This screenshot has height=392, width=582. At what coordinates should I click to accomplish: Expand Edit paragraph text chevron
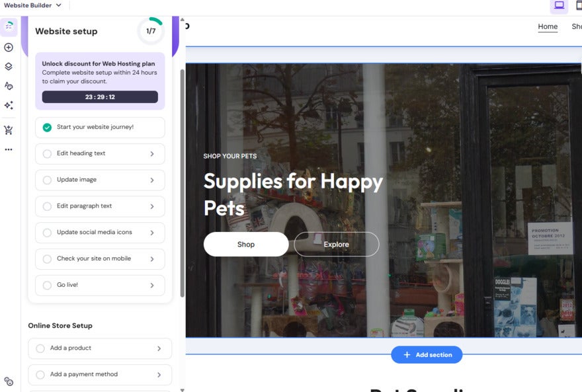152,206
